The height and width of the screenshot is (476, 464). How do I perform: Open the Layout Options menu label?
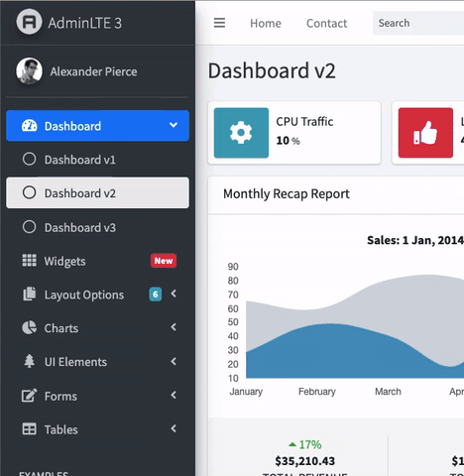[84, 295]
